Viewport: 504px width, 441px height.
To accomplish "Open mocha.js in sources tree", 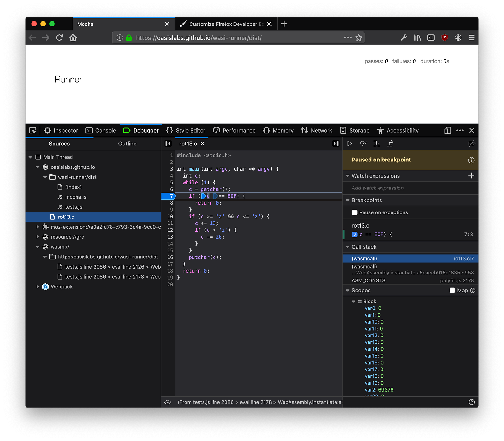I will point(76,197).
